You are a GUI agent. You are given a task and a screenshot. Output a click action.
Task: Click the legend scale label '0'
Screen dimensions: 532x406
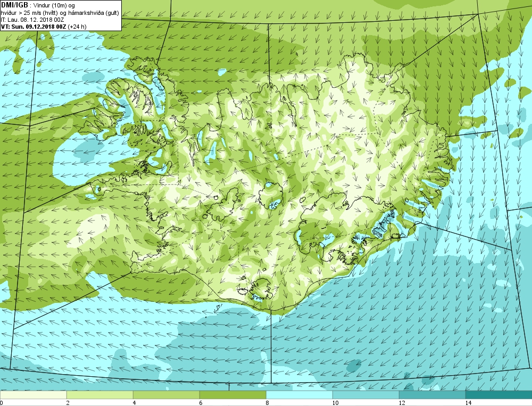point(2,403)
